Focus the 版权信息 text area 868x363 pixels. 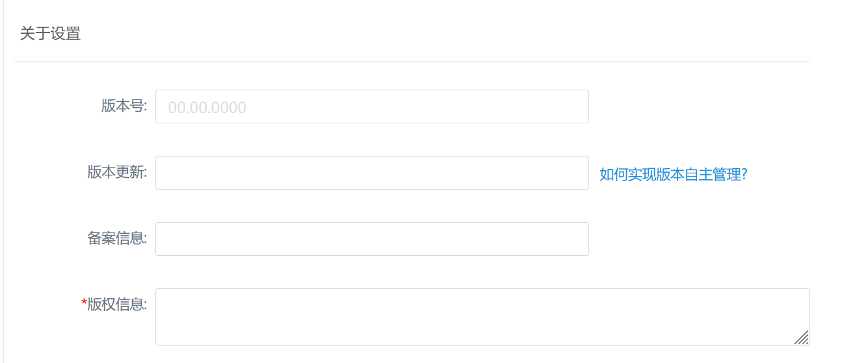[481, 317]
